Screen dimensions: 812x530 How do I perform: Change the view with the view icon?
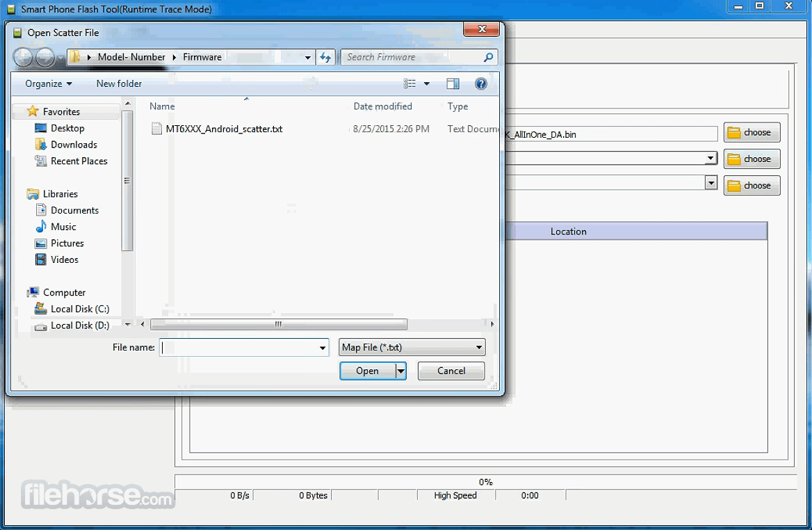409,83
